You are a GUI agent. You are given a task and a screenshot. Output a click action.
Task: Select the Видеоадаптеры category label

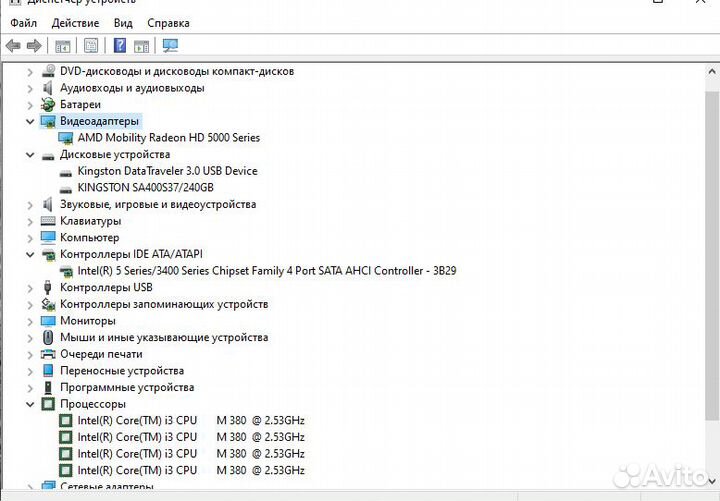pyautogui.click(x=99, y=121)
